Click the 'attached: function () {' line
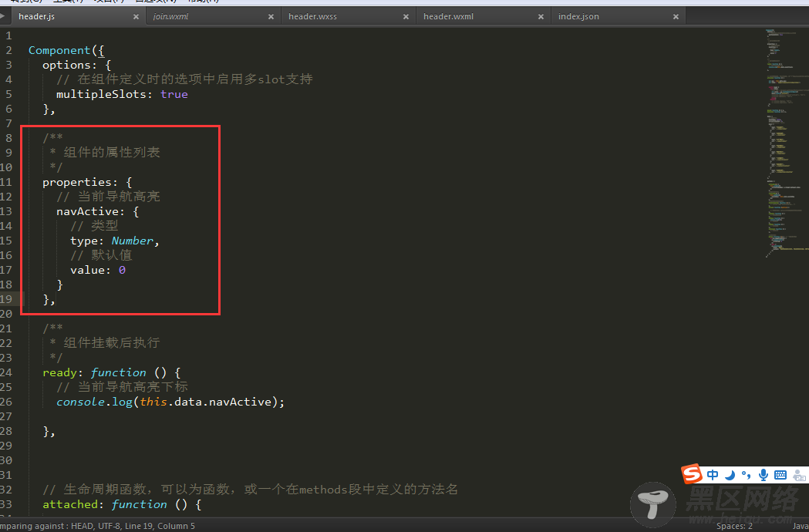Viewport: 809px width, 532px height. point(122,504)
